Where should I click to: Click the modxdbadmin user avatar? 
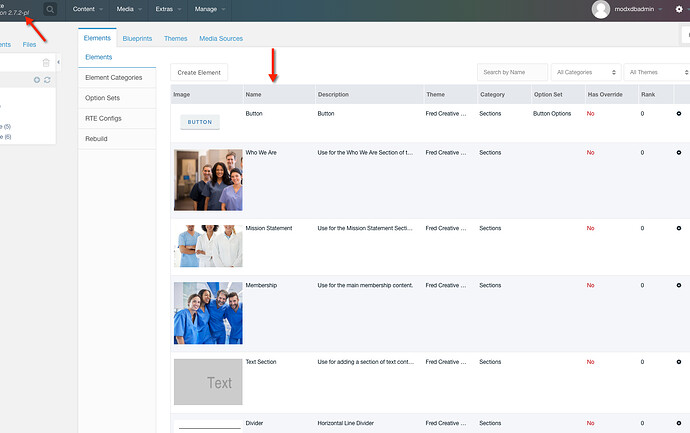tap(601, 9)
